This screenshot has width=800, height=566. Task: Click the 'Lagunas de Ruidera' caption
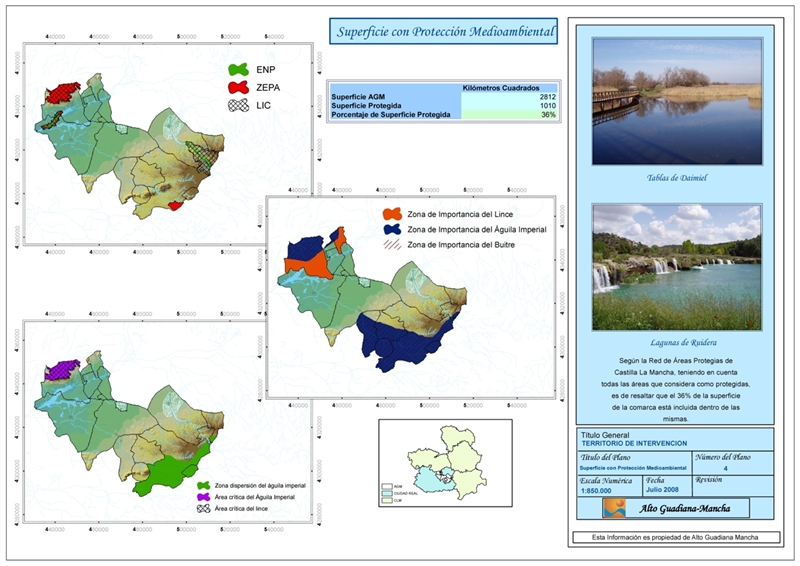click(683, 343)
